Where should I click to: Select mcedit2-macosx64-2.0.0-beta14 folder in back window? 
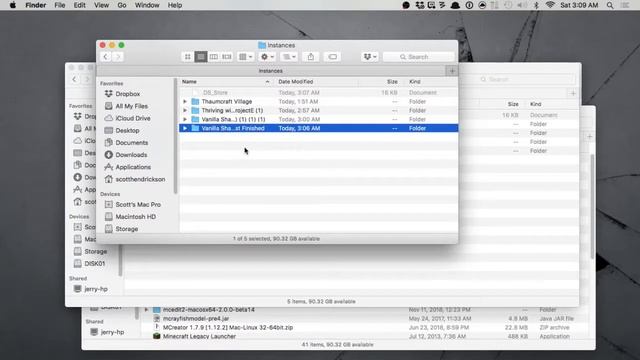[209, 310]
